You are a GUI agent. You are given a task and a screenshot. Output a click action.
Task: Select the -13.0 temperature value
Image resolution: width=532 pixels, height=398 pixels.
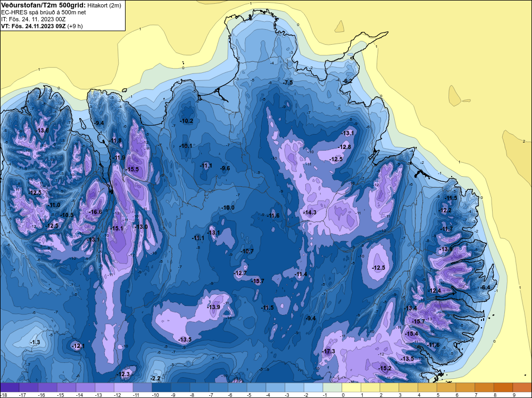pos(142,227)
